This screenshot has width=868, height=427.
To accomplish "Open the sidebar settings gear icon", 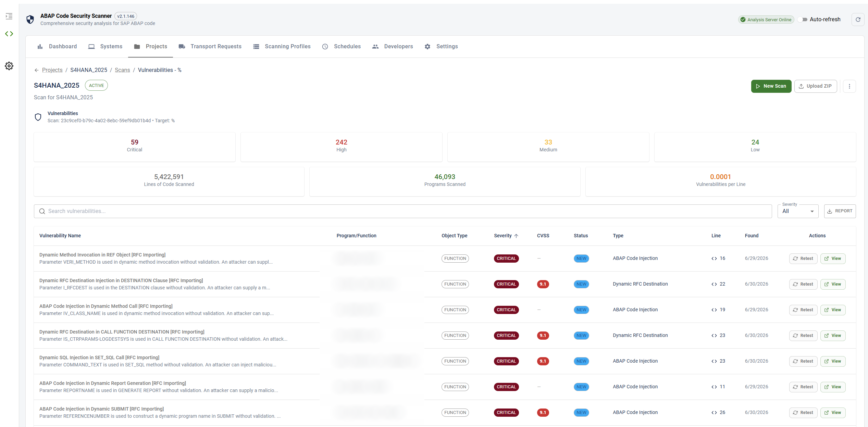I will (9, 66).
